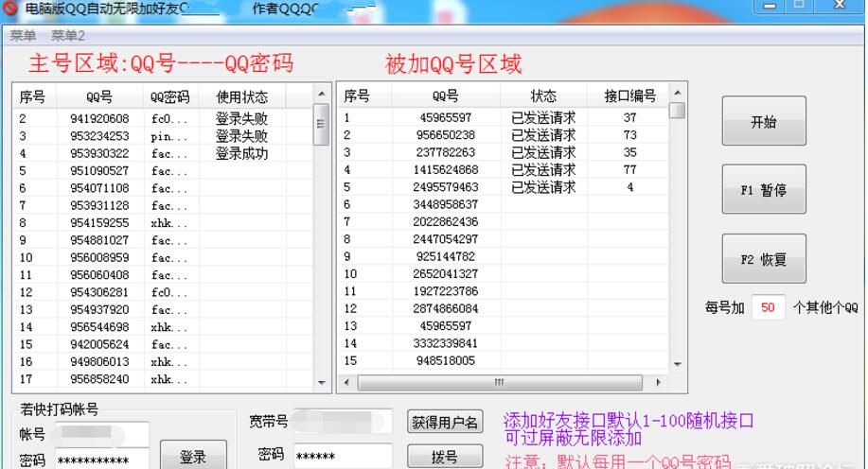
Task: Click right arrow of horizontal scrollbar
Action: click(x=658, y=382)
